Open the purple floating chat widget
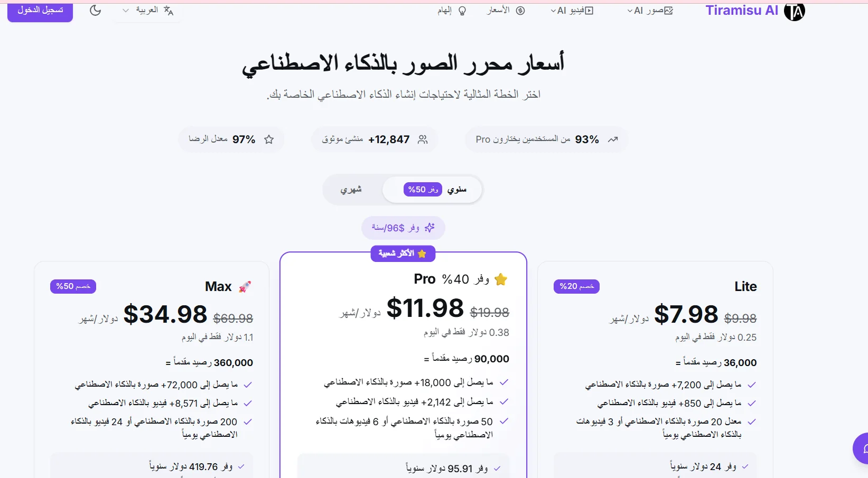This screenshot has width=868, height=478. pos(862,448)
